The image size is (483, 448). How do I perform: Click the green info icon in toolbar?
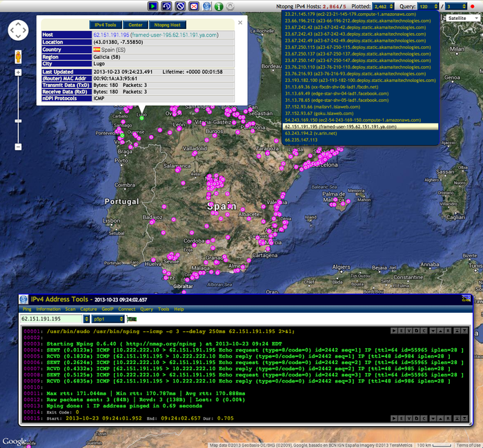218,6
